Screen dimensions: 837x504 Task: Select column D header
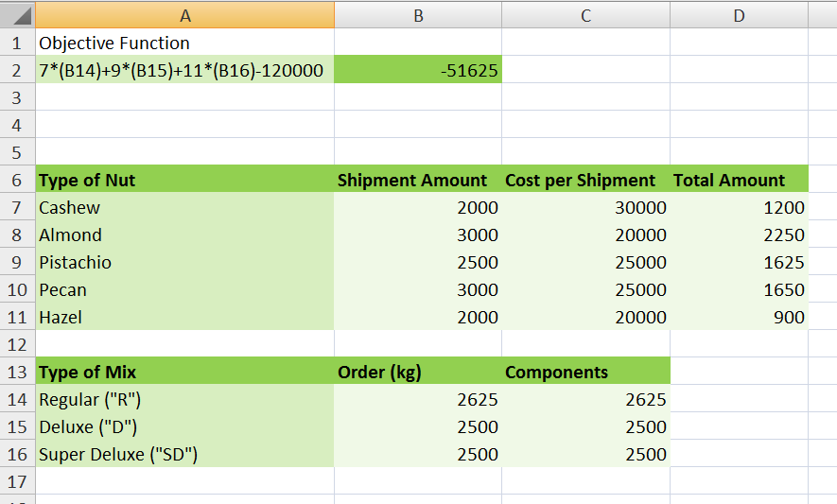pos(739,14)
